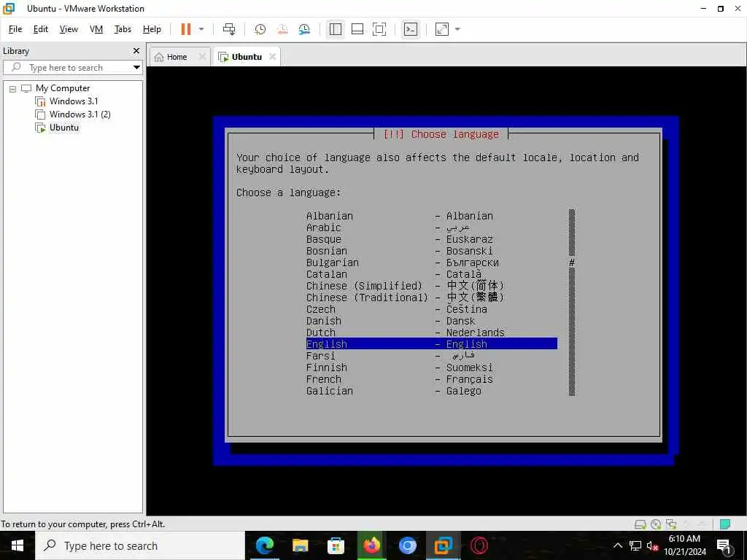Collapse the My Computer tree node
Screen dimensions: 747x560
[x=13, y=88]
